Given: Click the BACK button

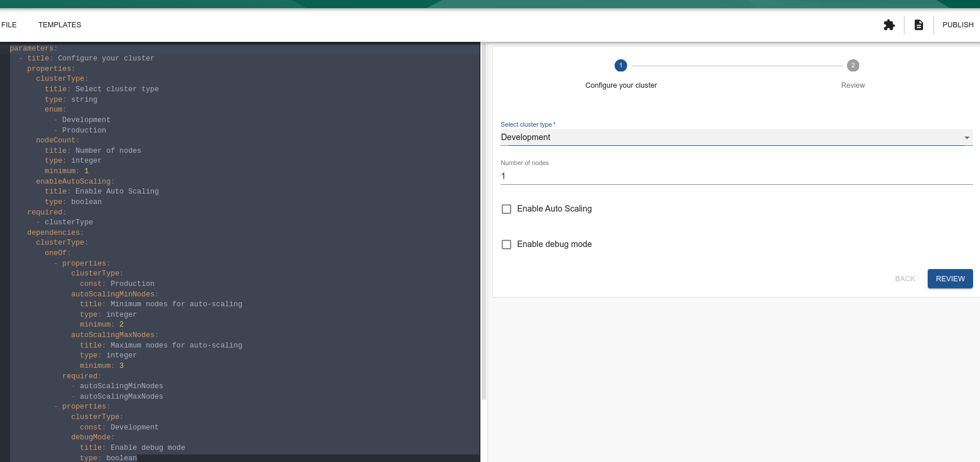Looking at the screenshot, I should pos(904,279).
